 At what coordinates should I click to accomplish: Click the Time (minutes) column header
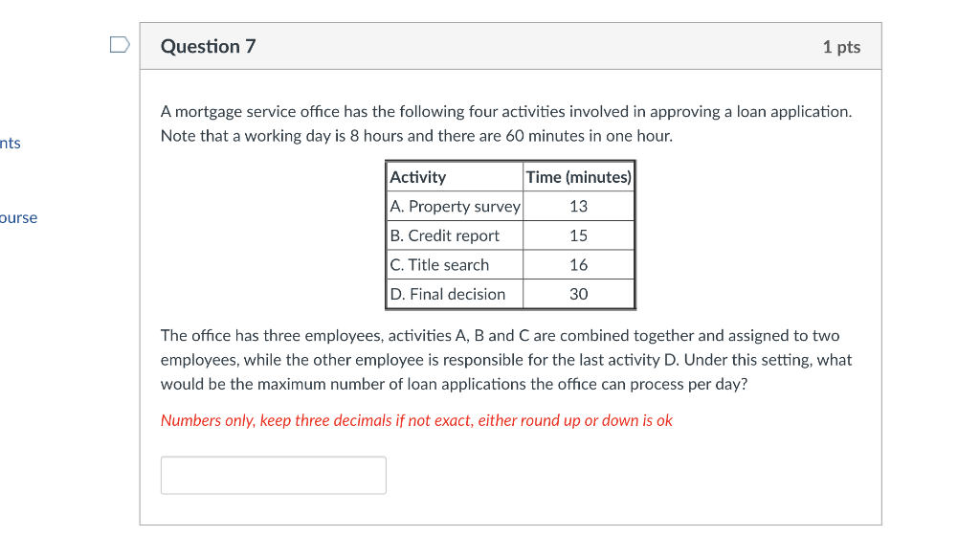[x=578, y=176]
